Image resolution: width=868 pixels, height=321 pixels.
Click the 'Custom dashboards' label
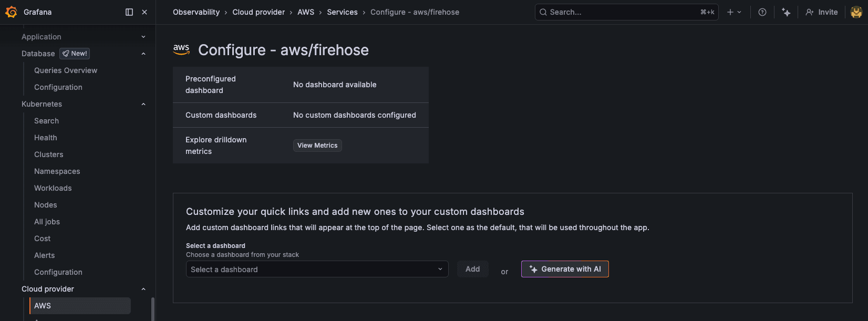pos(221,115)
